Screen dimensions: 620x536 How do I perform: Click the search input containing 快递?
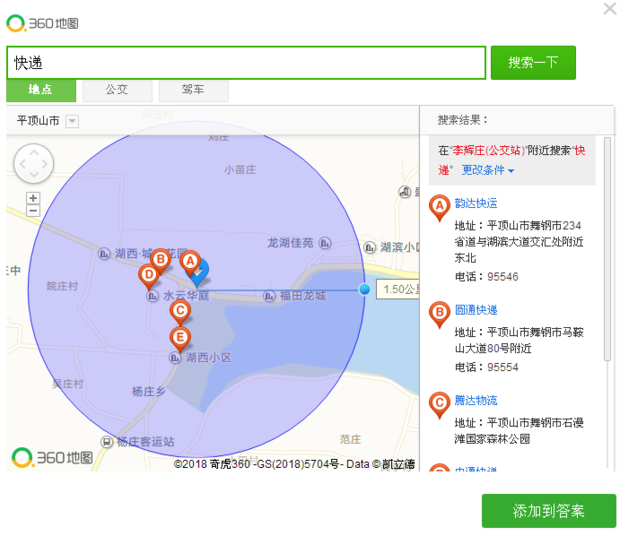(x=246, y=63)
